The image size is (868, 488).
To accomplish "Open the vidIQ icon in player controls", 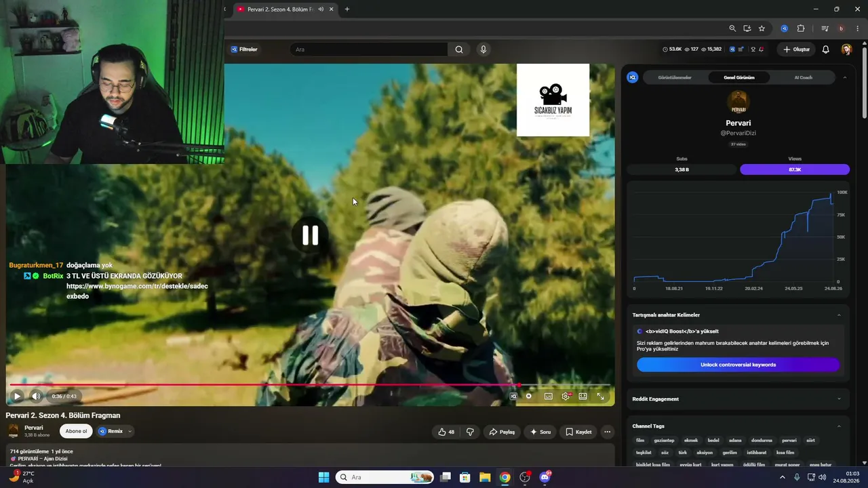I will [x=513, y=396].
